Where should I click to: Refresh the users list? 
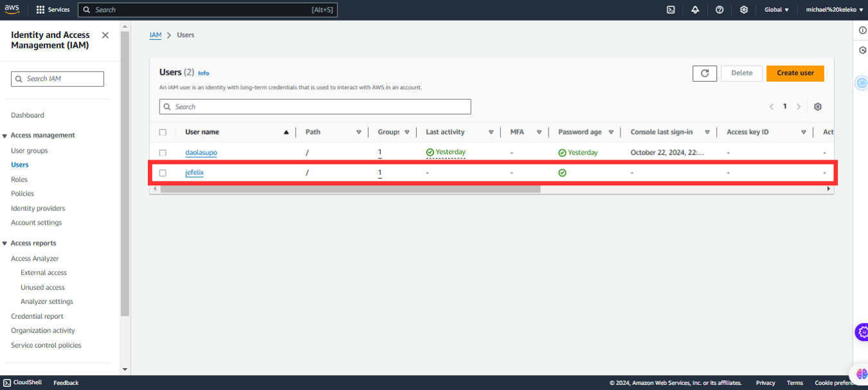click(x=705, y=73)
